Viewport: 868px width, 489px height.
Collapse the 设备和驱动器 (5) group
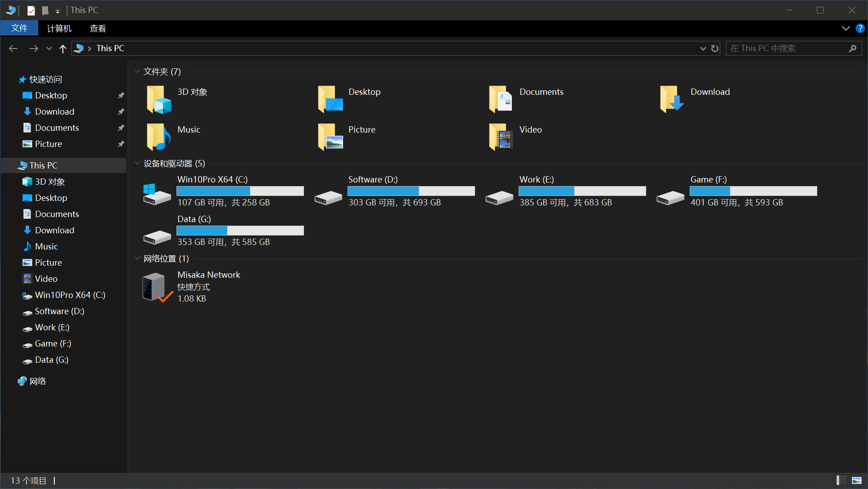pyautogui.click(x=137, y=163)
